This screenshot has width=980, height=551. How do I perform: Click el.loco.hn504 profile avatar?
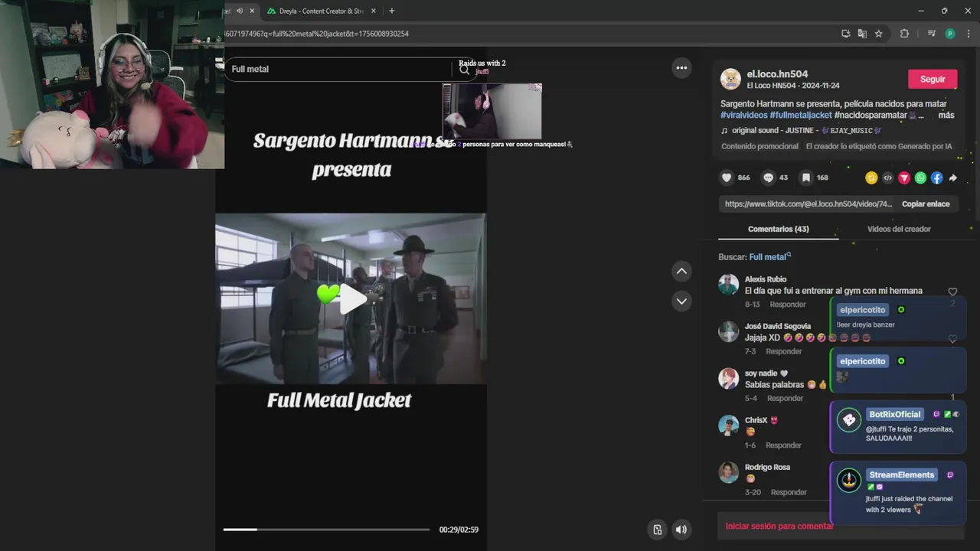[730, 79]
